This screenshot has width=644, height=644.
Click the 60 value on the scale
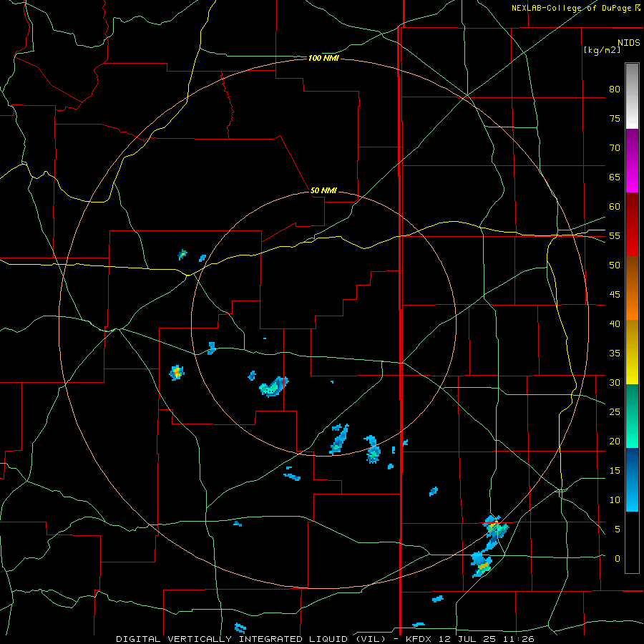point(615,207)
